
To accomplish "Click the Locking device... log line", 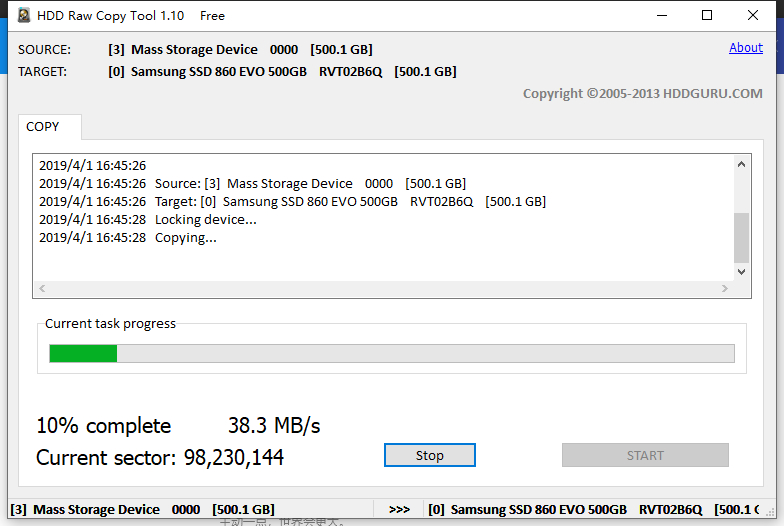I will pos(205,220).
